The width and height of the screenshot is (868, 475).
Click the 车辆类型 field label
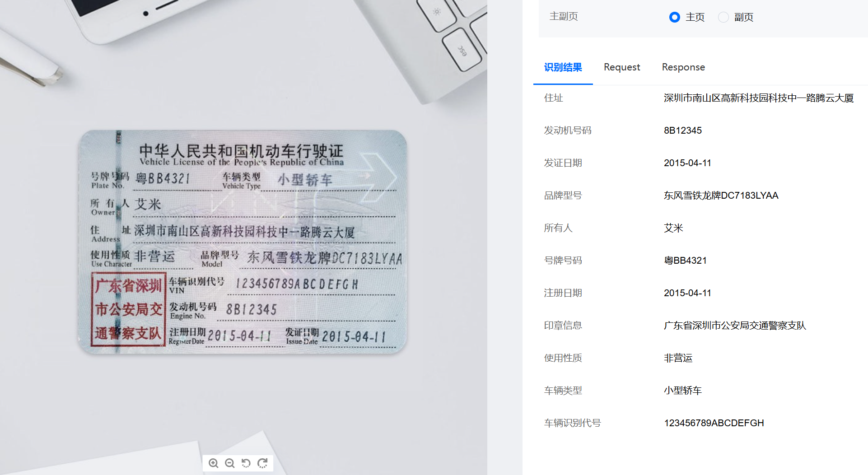click(x=563, y=391)
